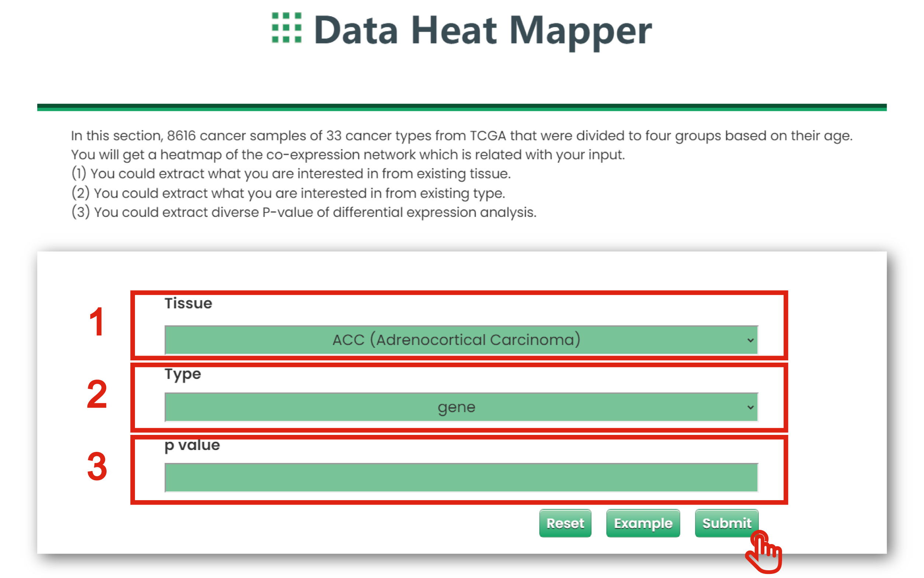Load sample data with Example button
The height and width of the screenshot is (578, 924).
coord(643,523)
